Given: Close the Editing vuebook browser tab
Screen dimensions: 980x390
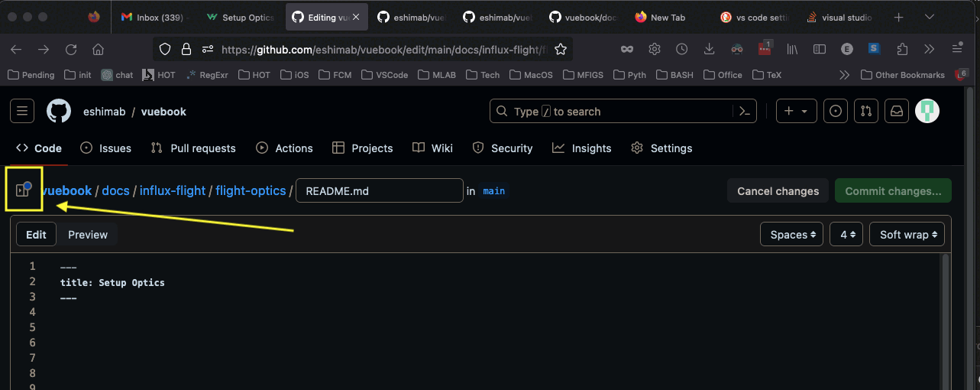Looking at the screenshot, I should coord(357,17).
